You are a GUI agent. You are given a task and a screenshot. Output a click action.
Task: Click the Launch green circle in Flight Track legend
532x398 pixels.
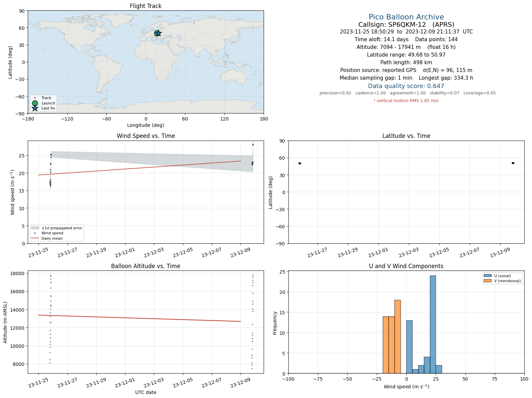(x=35, y=103)
